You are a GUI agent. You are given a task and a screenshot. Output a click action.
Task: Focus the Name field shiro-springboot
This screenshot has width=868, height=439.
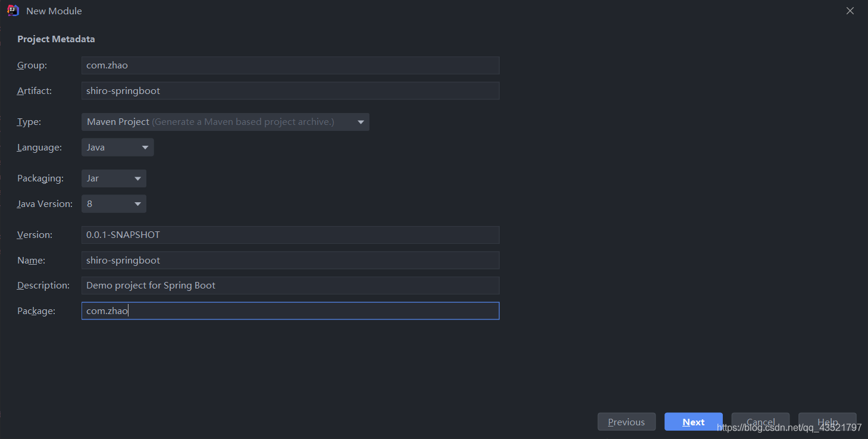pyautogui.click(x=290, y=260)
